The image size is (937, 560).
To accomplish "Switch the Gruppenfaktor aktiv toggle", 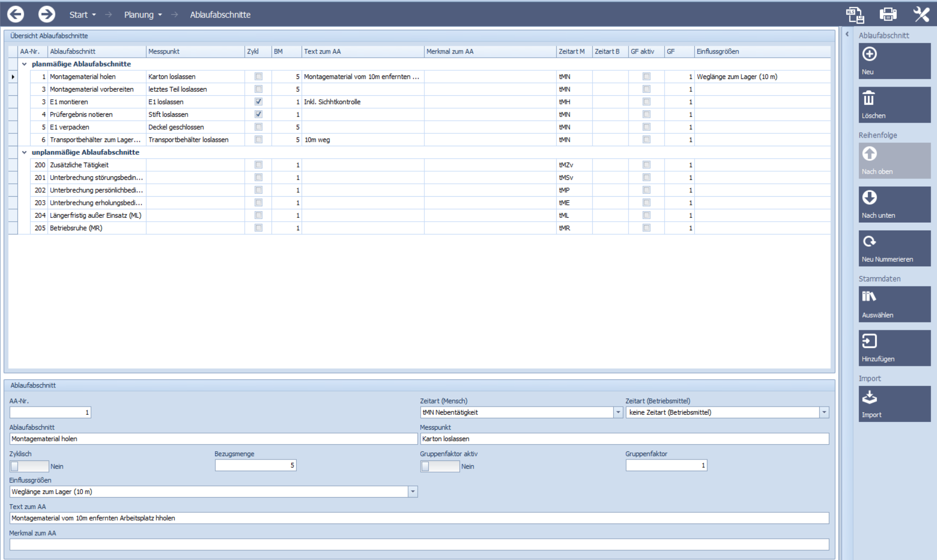I will click(x=440, y=466).
